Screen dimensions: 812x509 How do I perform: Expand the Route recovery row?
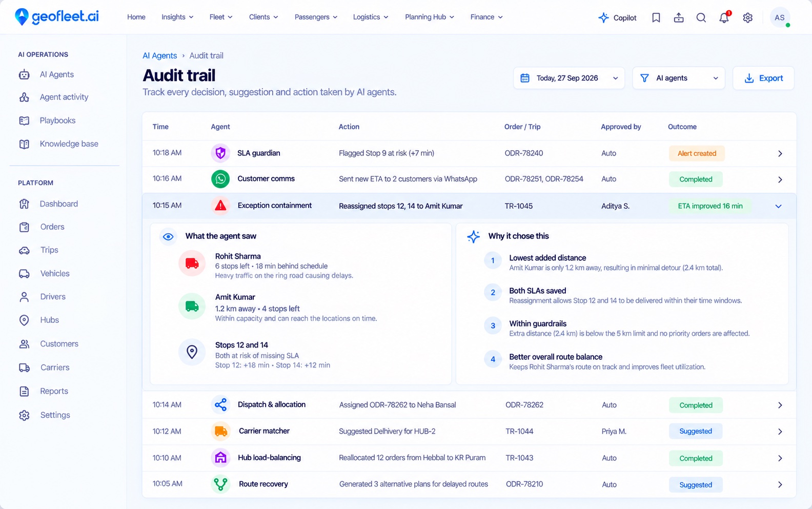780,485
